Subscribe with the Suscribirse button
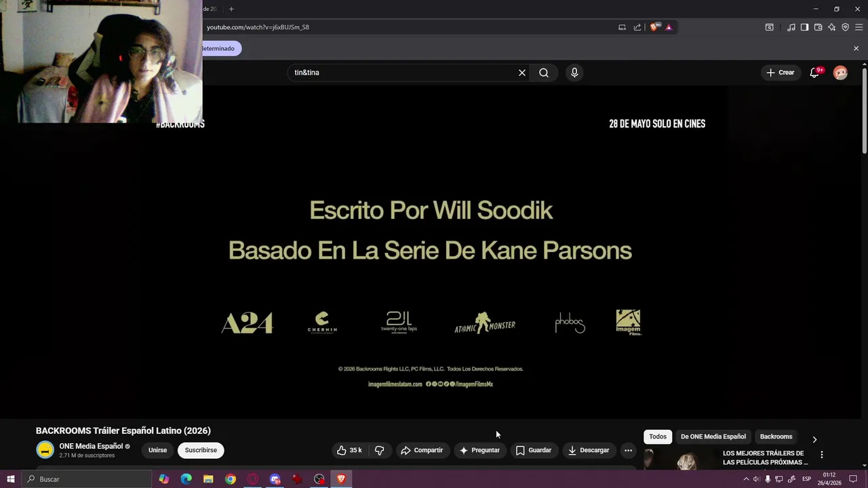 (201, 450)
